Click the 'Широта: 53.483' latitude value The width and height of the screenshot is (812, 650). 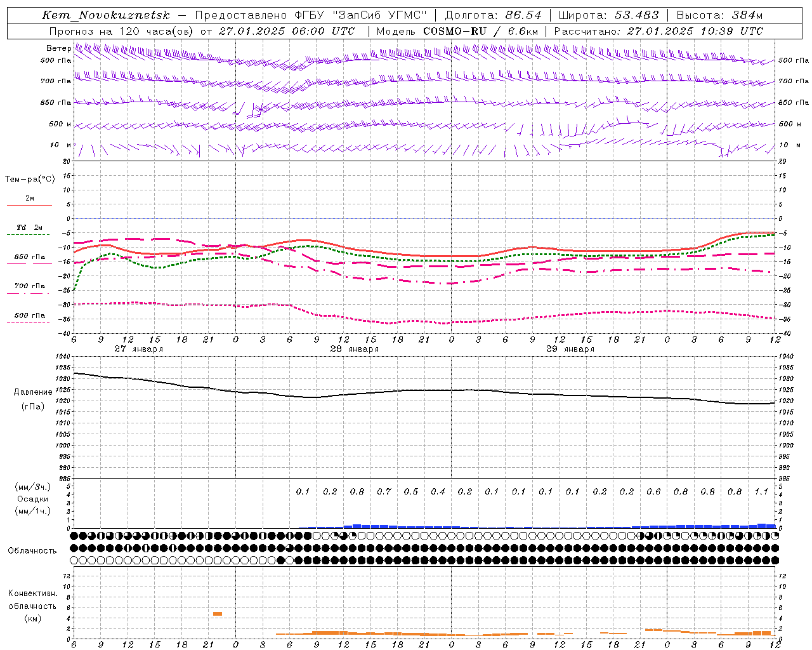[609, 15]
